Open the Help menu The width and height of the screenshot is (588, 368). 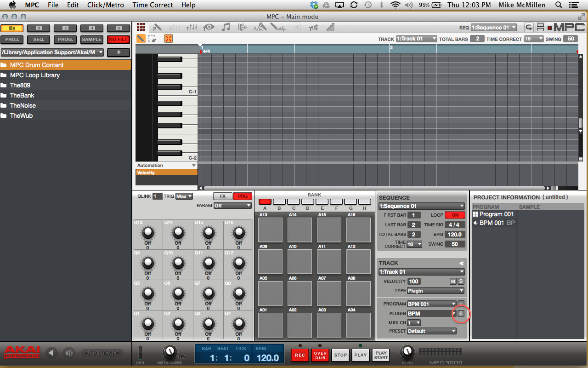coord(188,5)
